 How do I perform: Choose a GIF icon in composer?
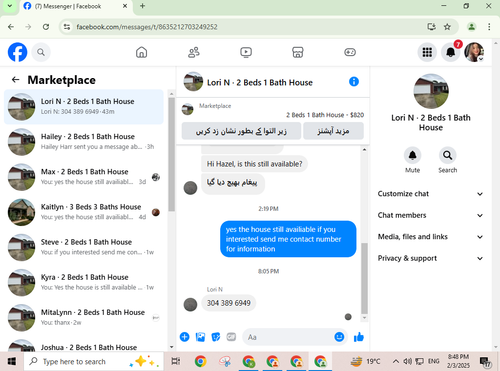click(x=231, y=337)
